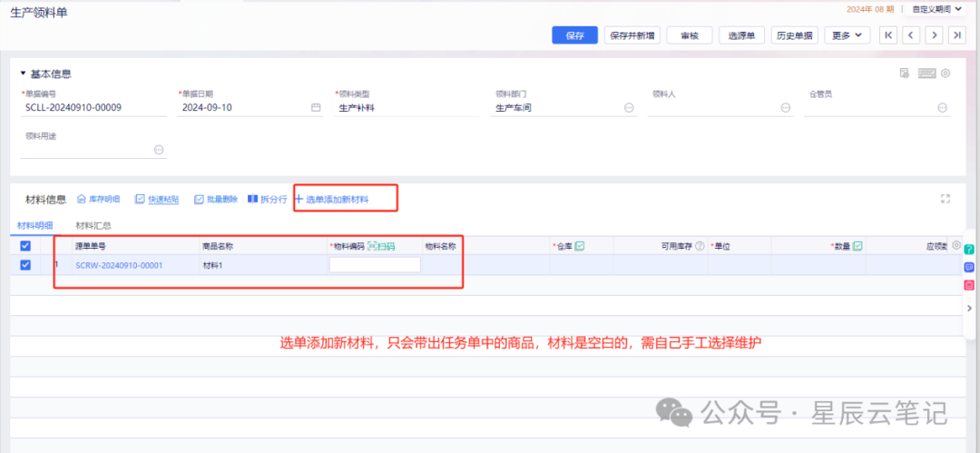Open 历史单据

tap(794, 35)
